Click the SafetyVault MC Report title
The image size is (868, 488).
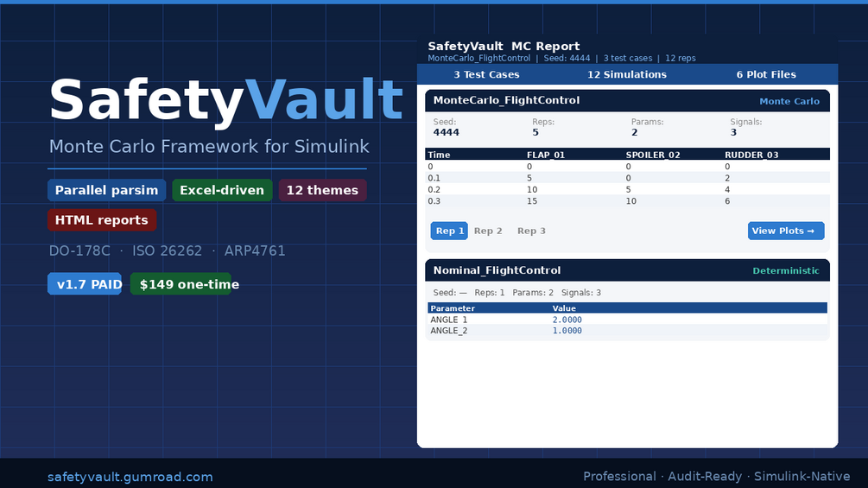click(x=504, y=47)
